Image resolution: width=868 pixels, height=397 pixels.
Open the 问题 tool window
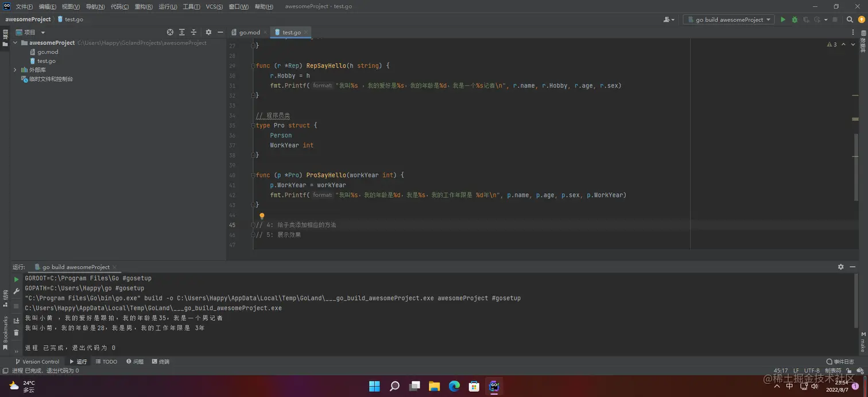[x=135, y=361]
